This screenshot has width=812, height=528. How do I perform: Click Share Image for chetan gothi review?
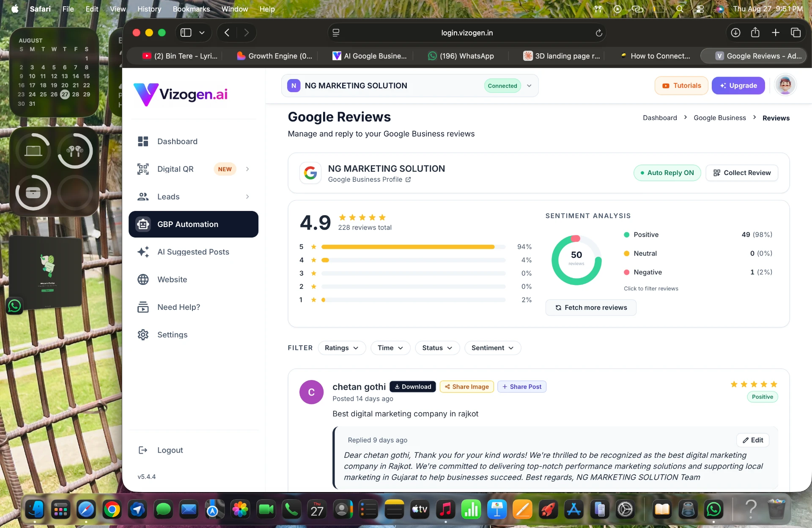[x=467, y=387]
